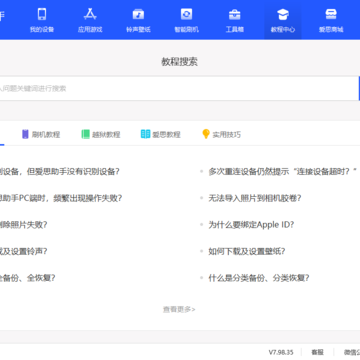Open 客服 customer service in status bar
The image size is (360, 360).
(317, 352)
